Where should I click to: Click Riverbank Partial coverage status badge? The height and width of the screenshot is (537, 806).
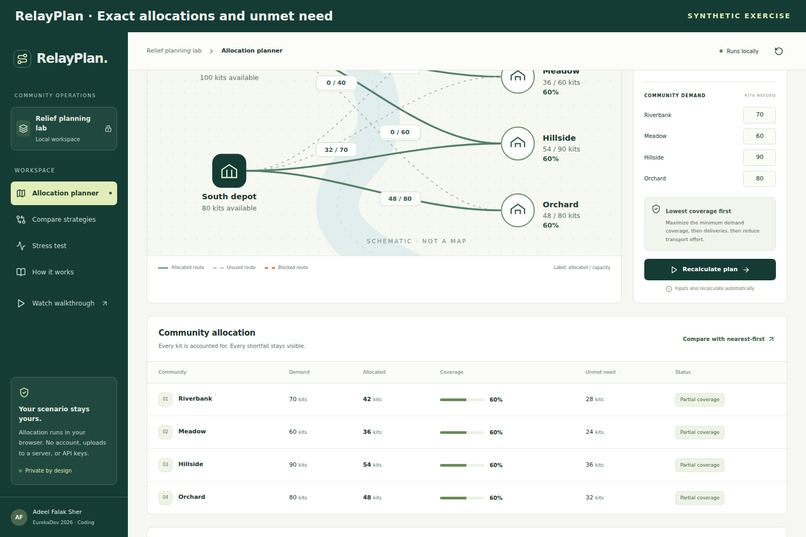[x=700, y=400]
